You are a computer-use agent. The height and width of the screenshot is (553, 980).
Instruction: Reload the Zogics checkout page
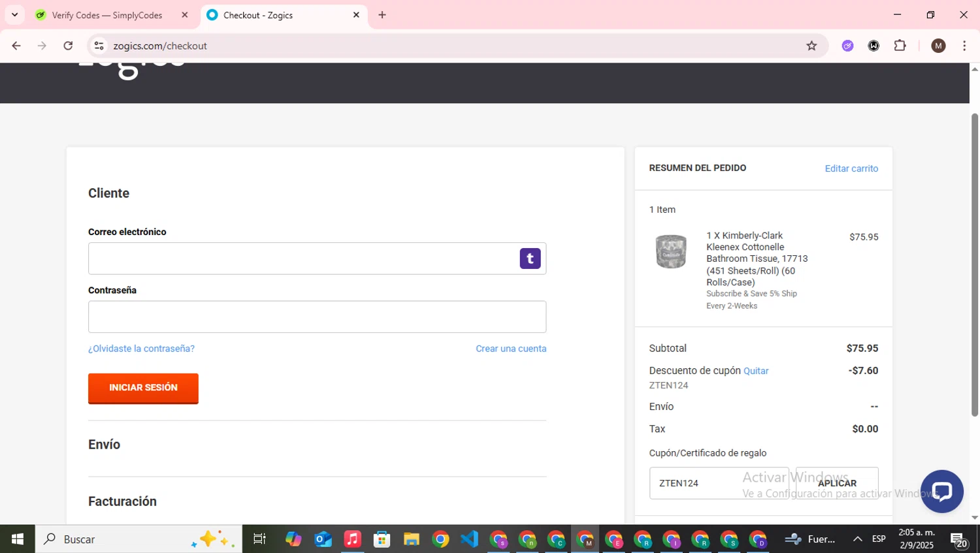pyautogui.click(x=68, y=46)
